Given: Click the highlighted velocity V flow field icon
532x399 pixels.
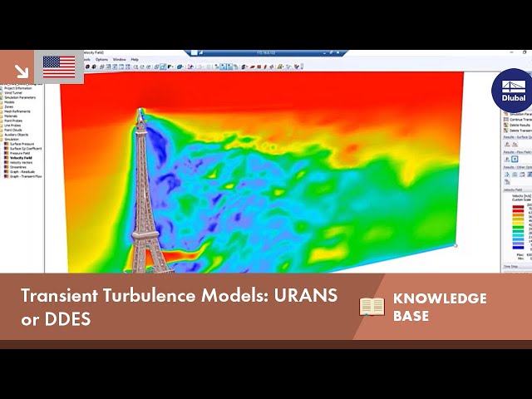Looking at the screenshot, I should click(x=515, y=159).
